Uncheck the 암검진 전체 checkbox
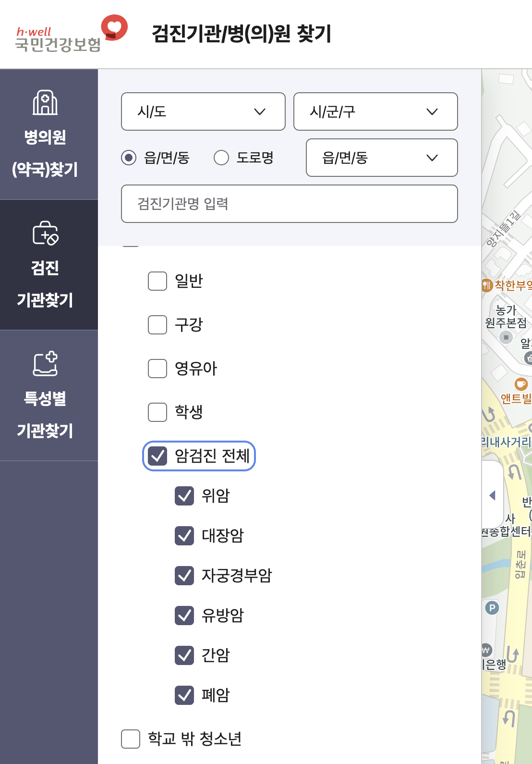Image resolution: width=532 pixels, height=764 pixels. pos(157,456)
